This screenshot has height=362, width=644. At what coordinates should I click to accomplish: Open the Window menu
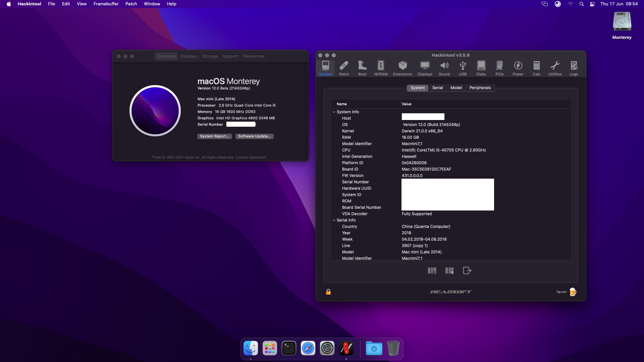[152, 4]
